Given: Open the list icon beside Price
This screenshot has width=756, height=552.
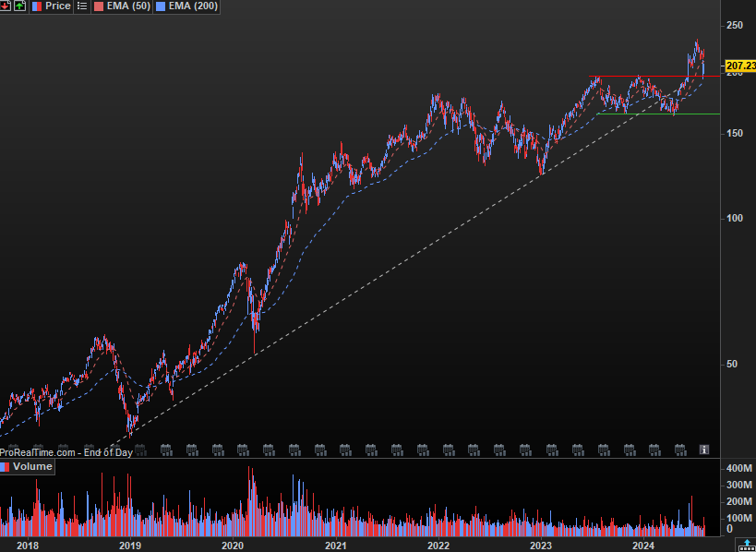Looking at the screenshot, I should tap(82, 6).
